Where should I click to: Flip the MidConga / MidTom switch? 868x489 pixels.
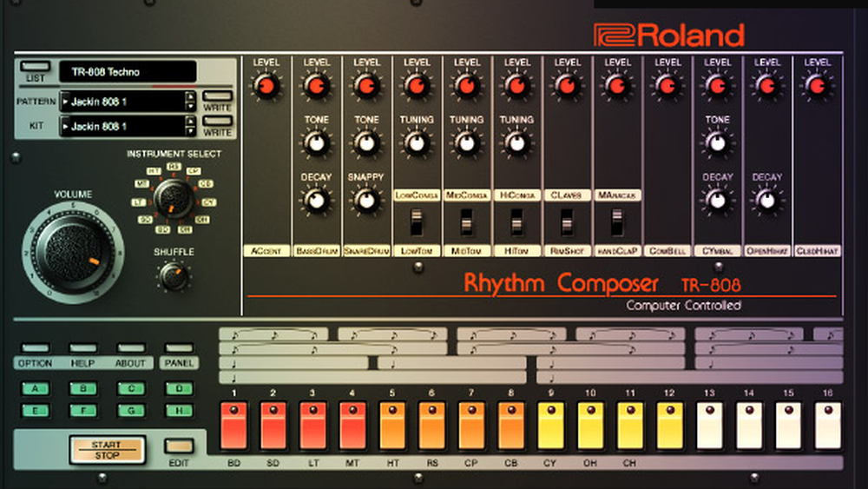pyautogui.click(x=467, y=222)
